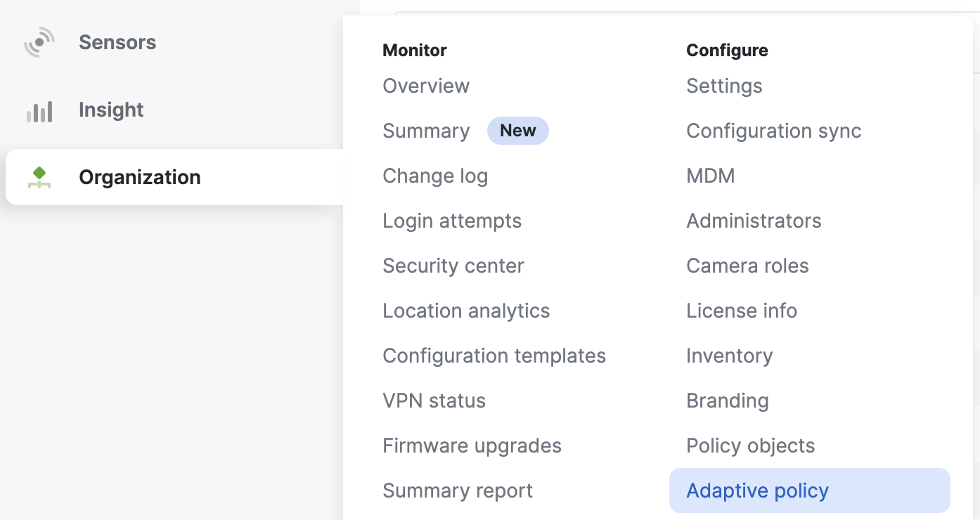Viewport: 980px width, 520px height.
Task: Open Configuration templates
Action: point(494,355)
